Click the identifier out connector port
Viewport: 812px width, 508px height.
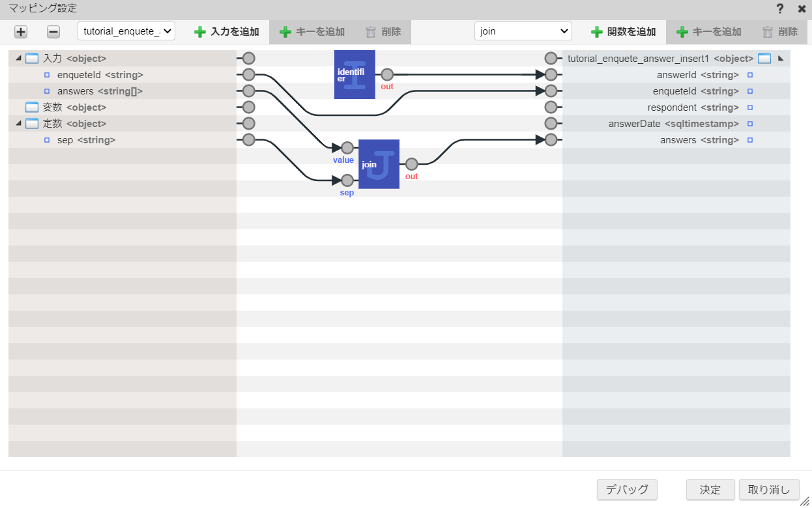click(387, 74)
